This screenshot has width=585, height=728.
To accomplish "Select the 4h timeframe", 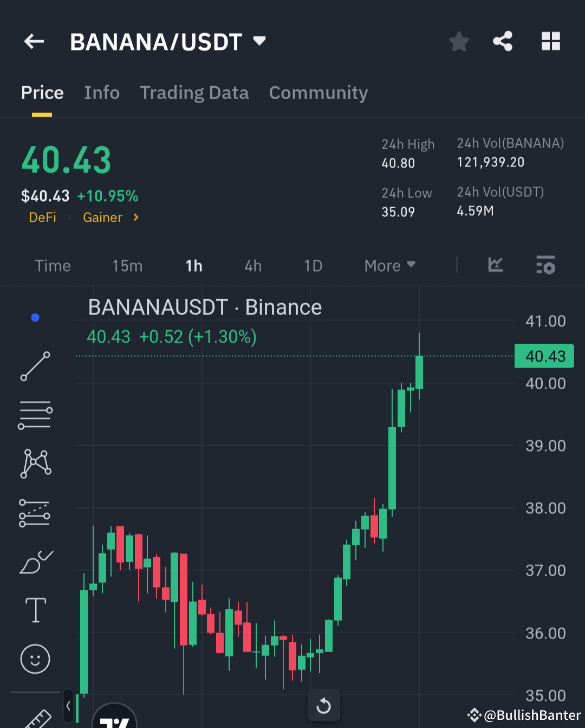I will 252,266.
